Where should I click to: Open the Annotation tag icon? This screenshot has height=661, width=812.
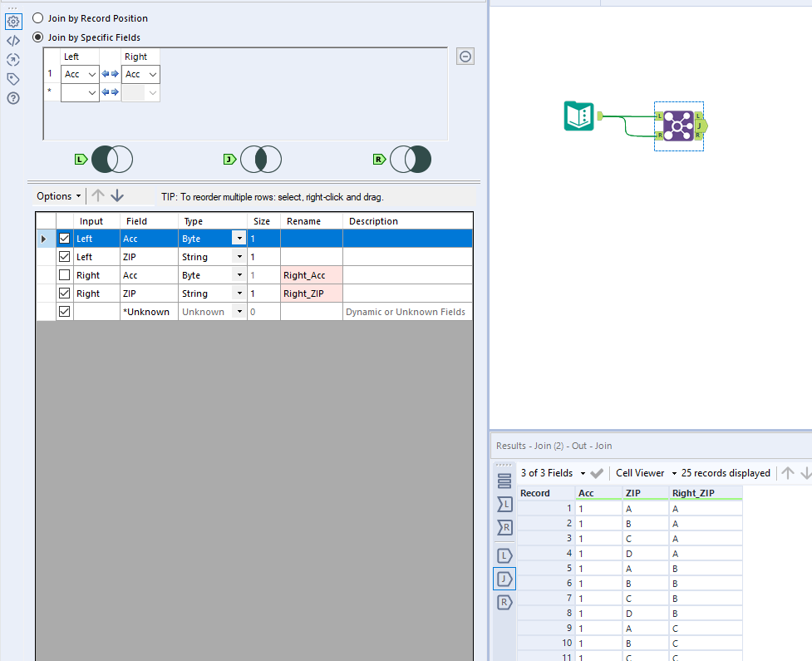[12, 79]
